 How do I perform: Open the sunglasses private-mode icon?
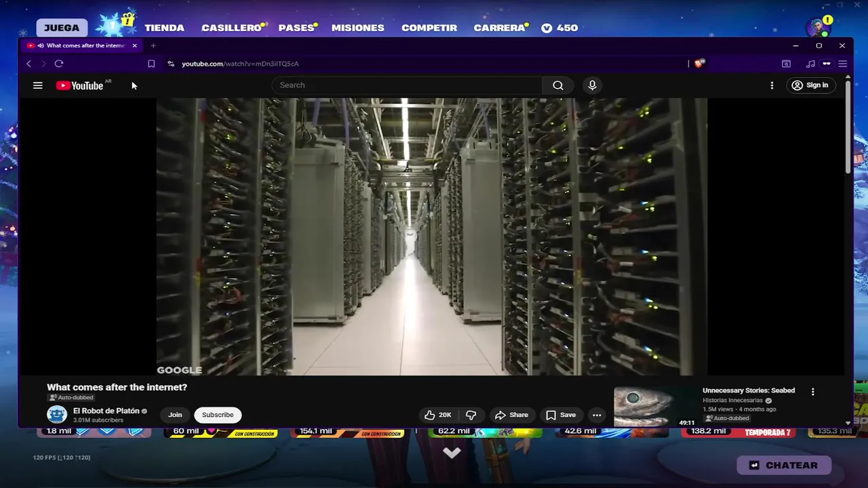point(827,64)
